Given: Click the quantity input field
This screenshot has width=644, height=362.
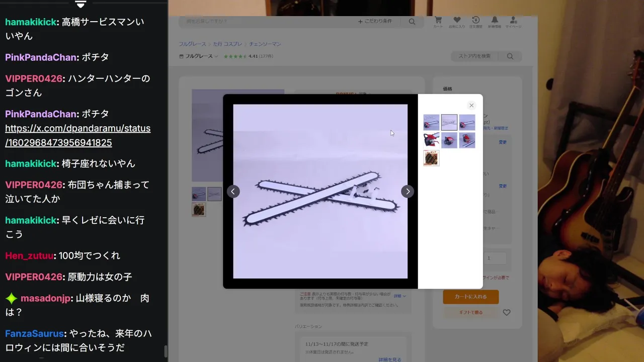Looking at the screenshot, I should 496,258.
